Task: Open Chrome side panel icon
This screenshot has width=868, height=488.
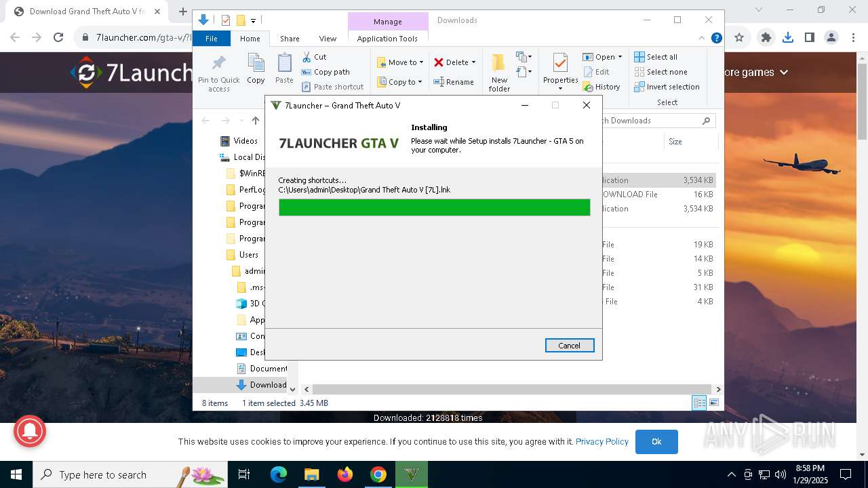Action: click(x=810, y=37)
